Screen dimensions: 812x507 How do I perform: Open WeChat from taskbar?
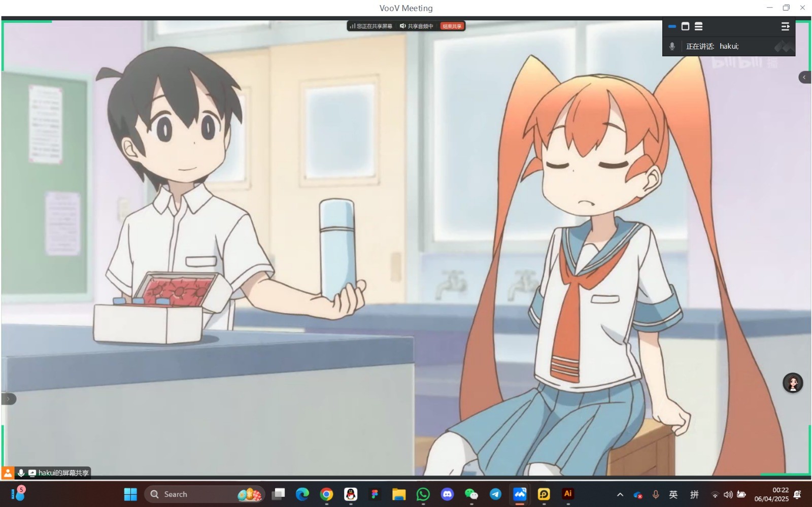click(x=471, y=494)
